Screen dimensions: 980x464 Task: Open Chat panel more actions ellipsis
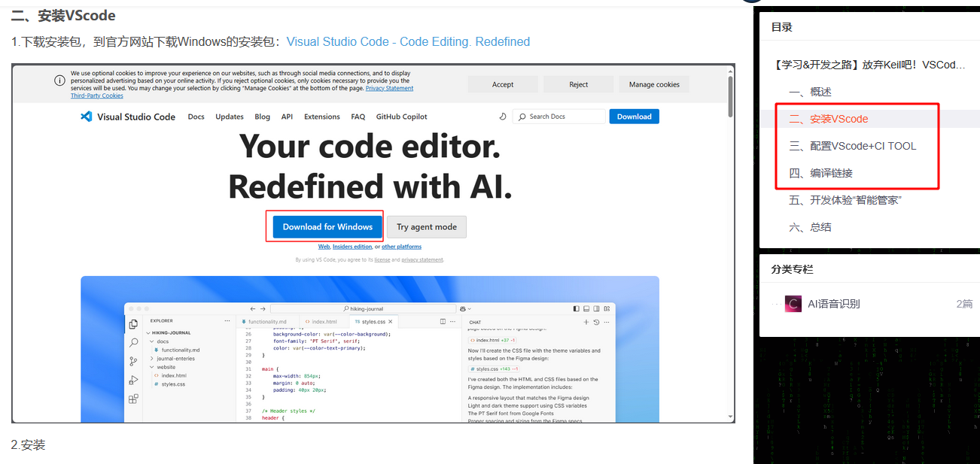(x=606, y=322)
